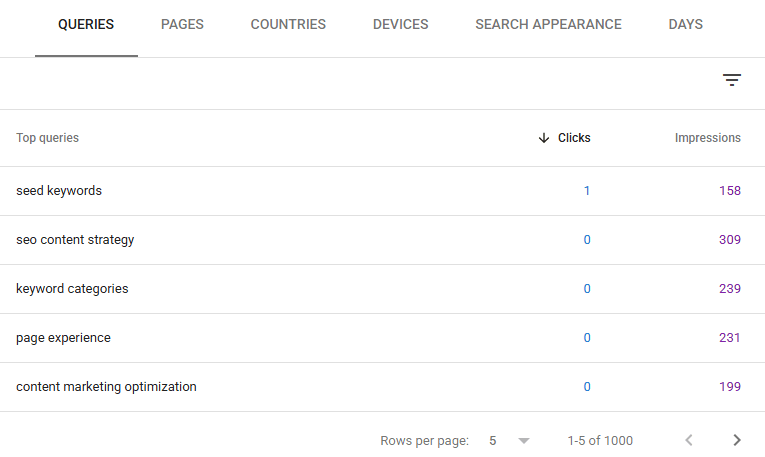Sort table by Impressions column header

(x=707, y=138)
